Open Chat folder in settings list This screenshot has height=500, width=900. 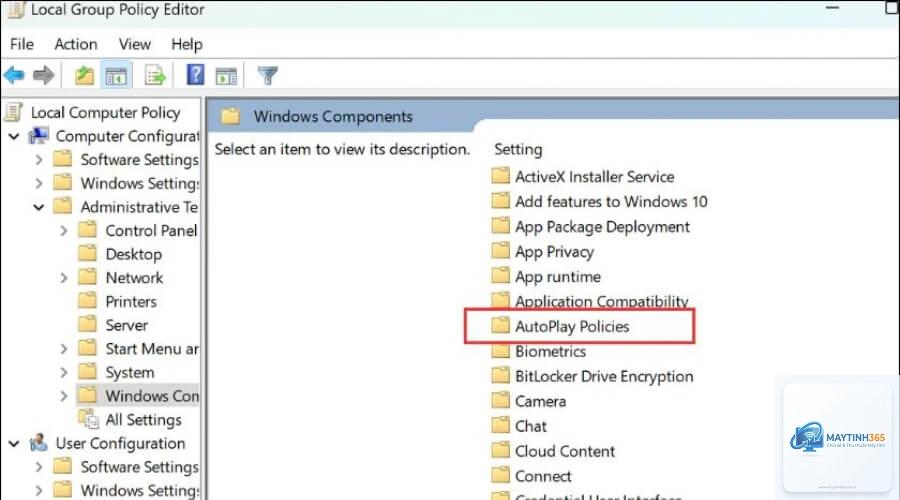click(x=531, y=427)
